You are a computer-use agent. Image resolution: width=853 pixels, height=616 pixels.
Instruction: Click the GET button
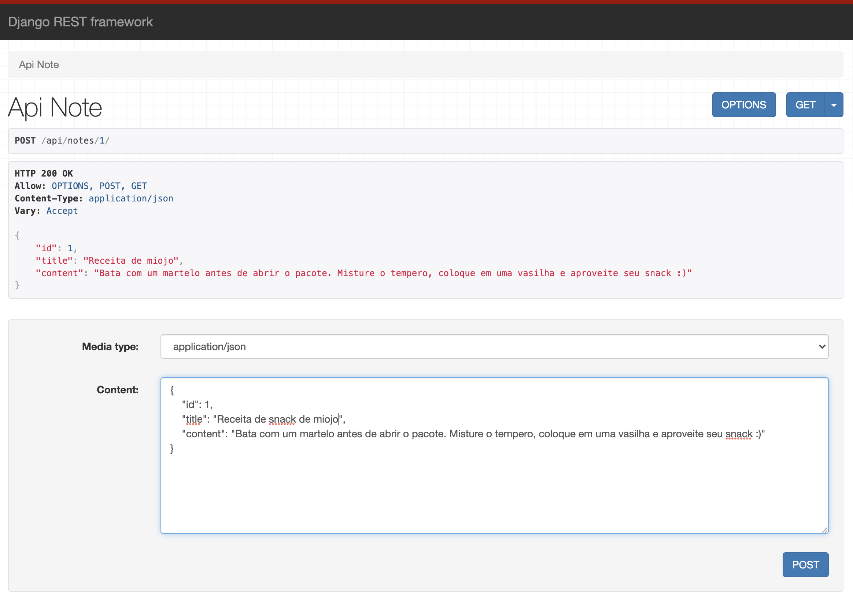click(805, 105)
